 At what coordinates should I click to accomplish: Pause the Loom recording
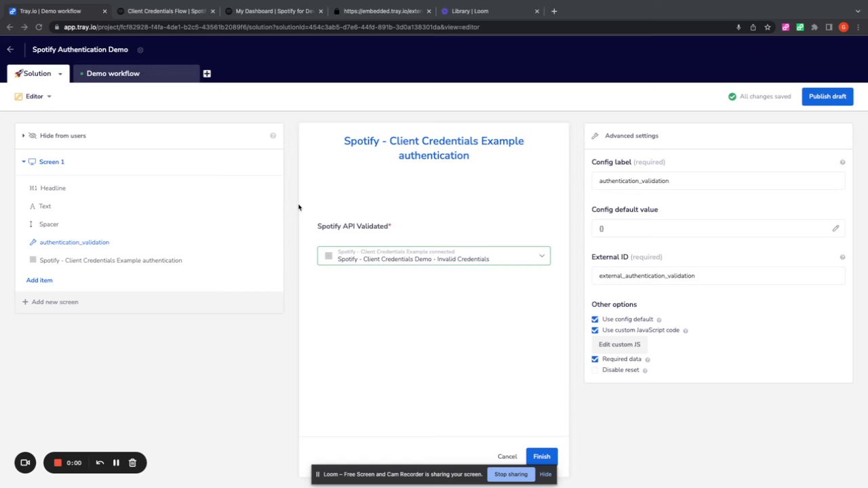pos(116,463)
